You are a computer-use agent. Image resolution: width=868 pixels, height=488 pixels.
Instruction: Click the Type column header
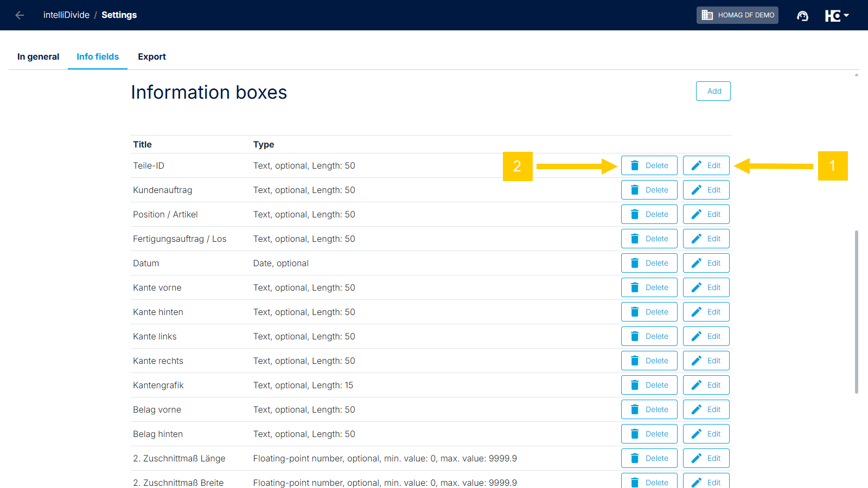click(x=264, y=144)
